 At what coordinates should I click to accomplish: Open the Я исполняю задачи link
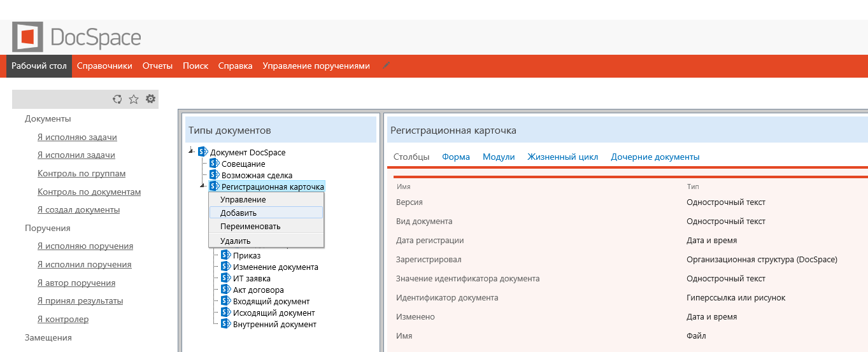tap(77, 137)
